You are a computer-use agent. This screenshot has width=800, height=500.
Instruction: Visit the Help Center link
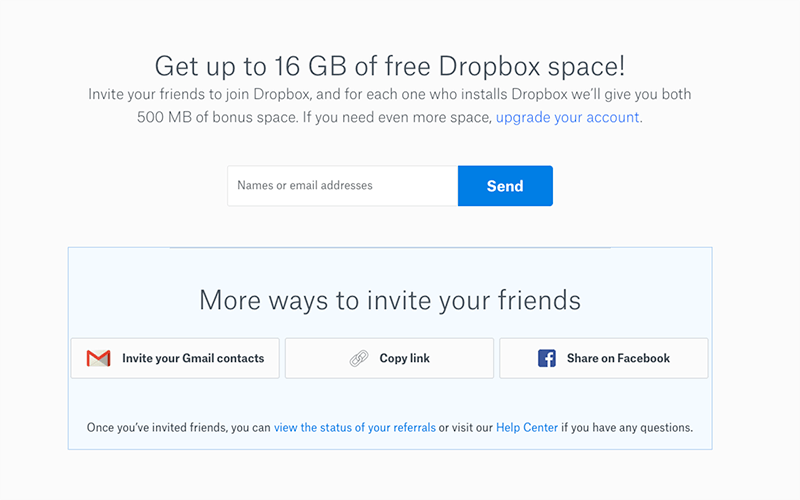(526, 427)
